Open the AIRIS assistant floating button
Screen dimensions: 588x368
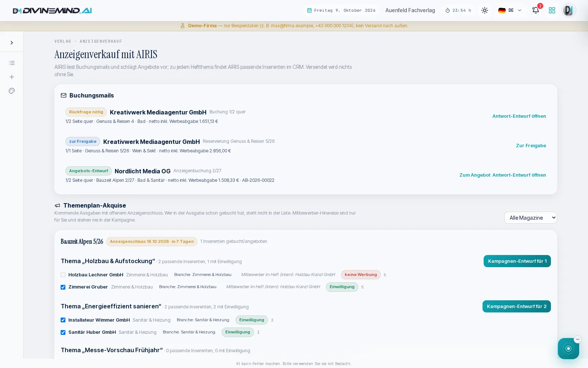[568, 348]
